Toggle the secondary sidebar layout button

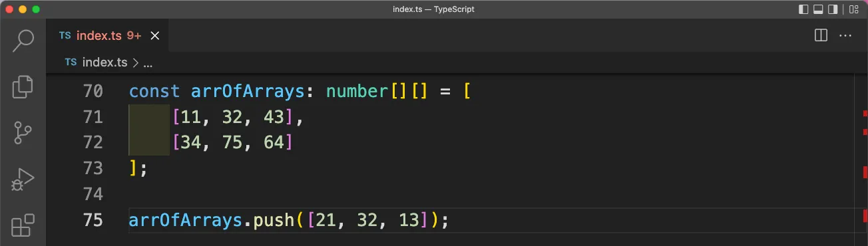[x=833, y=9]
